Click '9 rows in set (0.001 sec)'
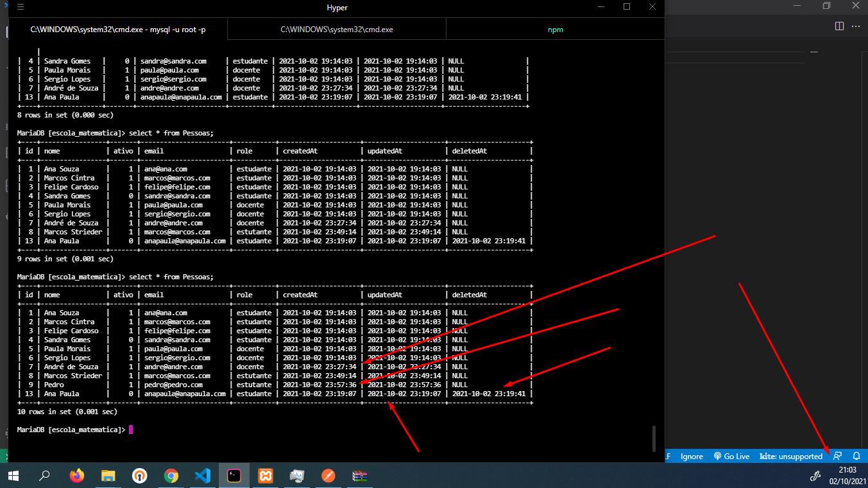Viewport: 868px width, 488px height. click(65, 259)
